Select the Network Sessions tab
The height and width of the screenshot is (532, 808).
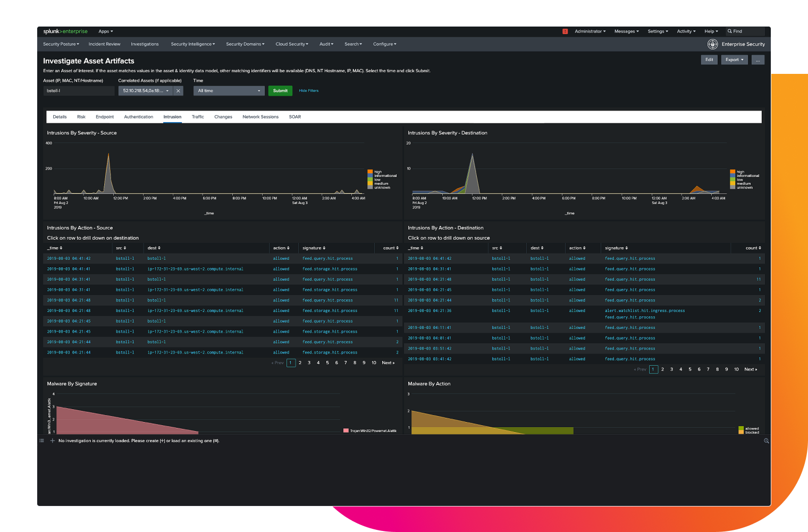coord(260,117)
